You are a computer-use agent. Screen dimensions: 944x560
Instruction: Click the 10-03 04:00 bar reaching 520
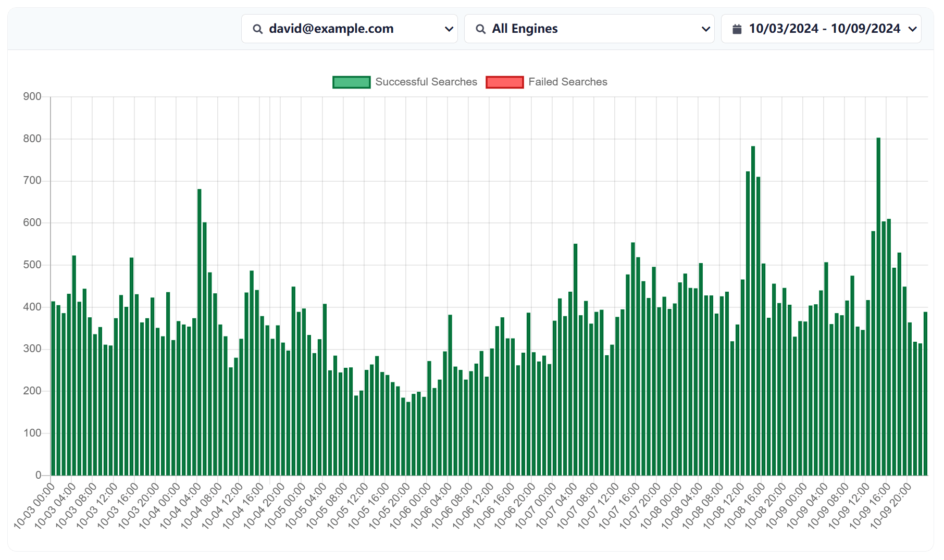(x=74, y=365)
